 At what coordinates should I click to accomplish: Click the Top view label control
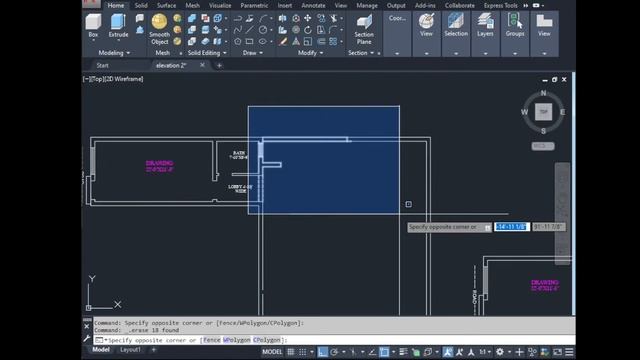[97, 79]
